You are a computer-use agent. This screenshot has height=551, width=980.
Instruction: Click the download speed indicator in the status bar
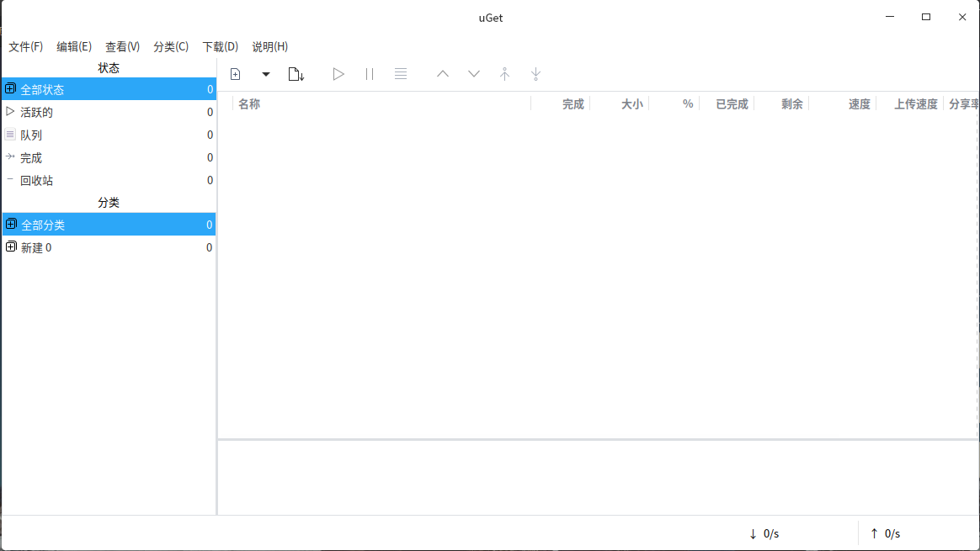point(764,532)
